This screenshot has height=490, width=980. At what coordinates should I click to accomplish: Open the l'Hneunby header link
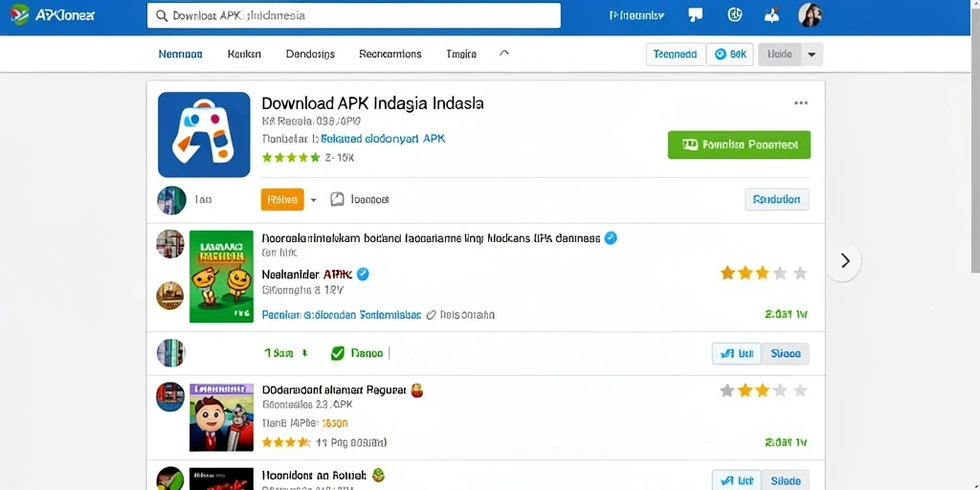[636, 15]
